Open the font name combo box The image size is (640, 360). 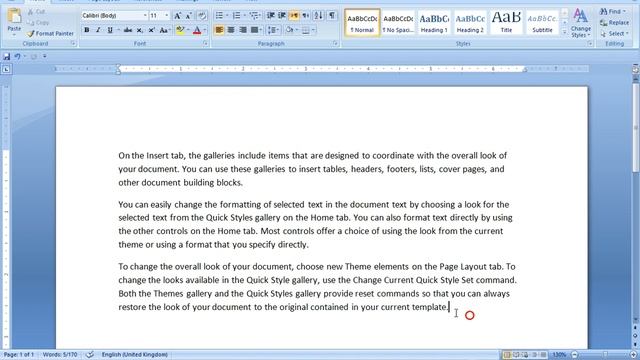pyautogui.click(x=114, y=16)
